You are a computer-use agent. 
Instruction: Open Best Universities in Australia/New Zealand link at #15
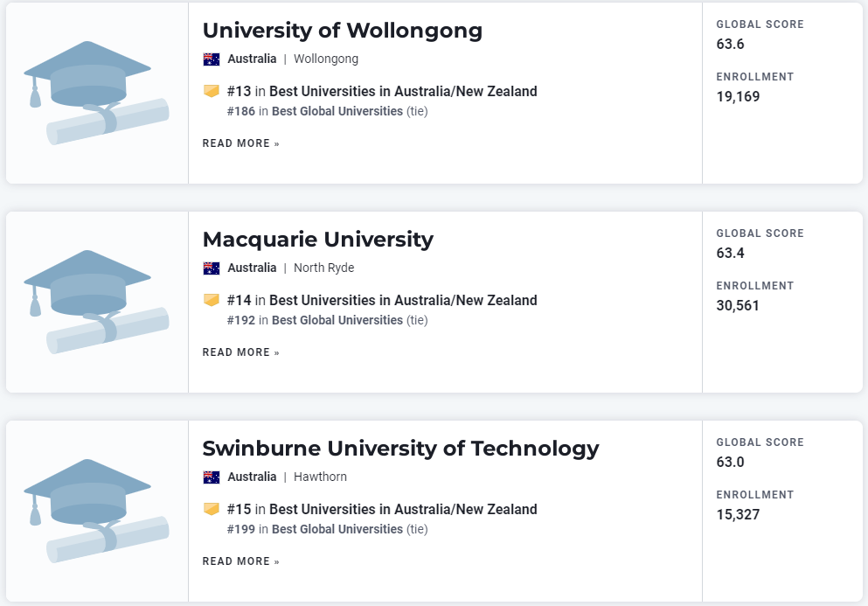click(403, 509)
